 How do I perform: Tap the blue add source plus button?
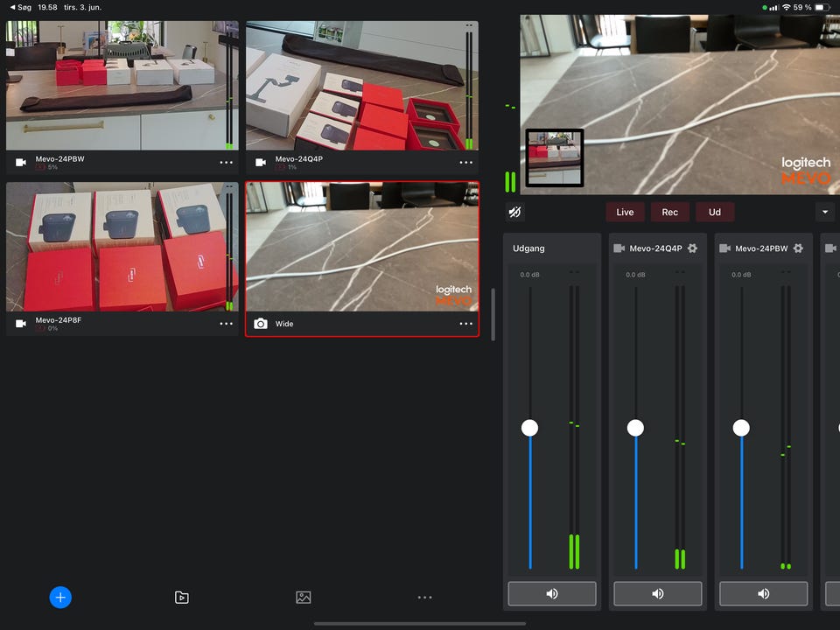pos(60,598)
